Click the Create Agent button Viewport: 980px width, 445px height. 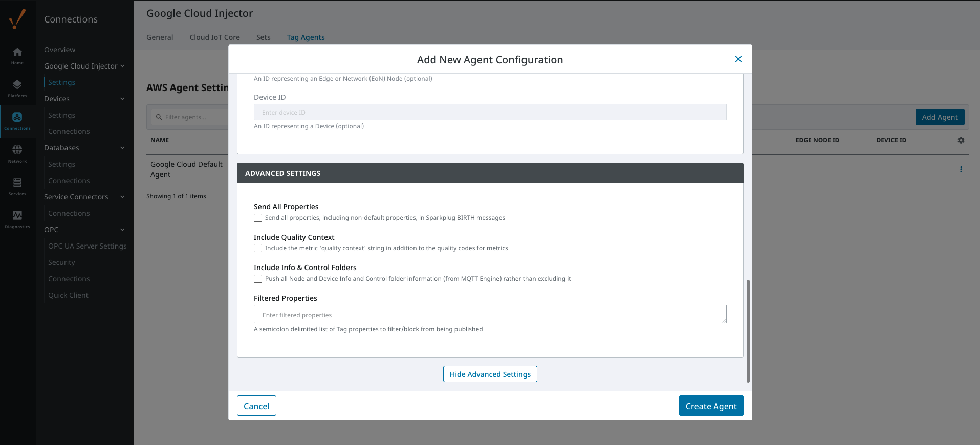point(711,406)
